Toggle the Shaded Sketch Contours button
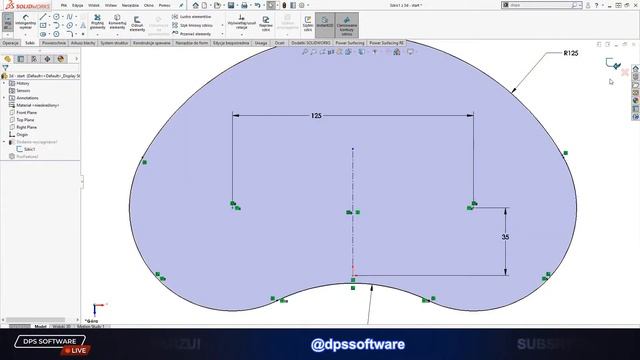Screen dimensions: 640x360 pos(347,24)
